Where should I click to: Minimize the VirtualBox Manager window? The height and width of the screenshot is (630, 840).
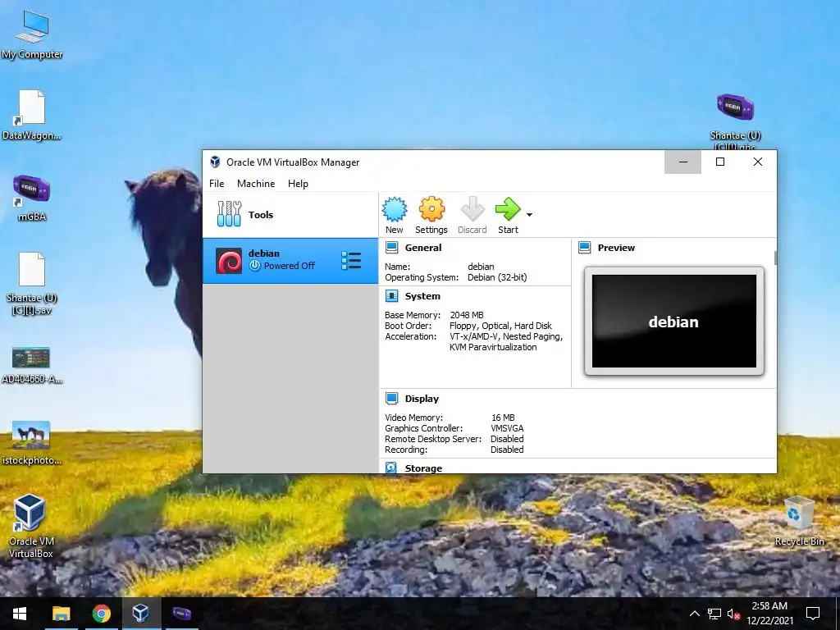coord(682,162)
